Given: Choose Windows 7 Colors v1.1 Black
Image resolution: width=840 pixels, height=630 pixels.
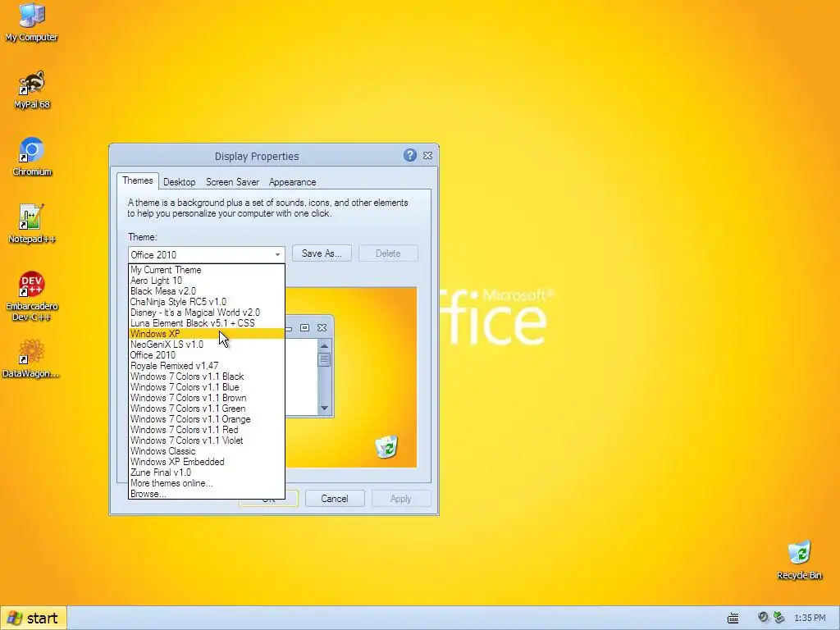Looking at the screenshot, I should (x=206, y=377).
